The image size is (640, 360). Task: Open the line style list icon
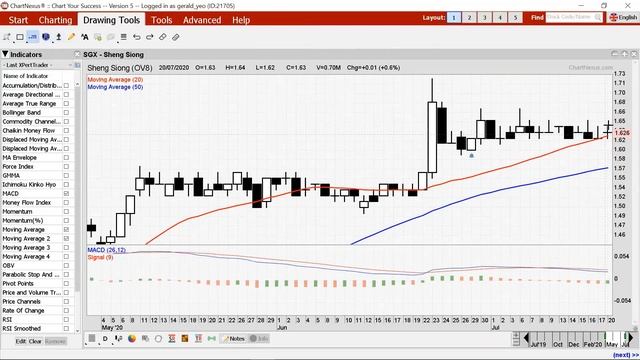pos(124,37)
